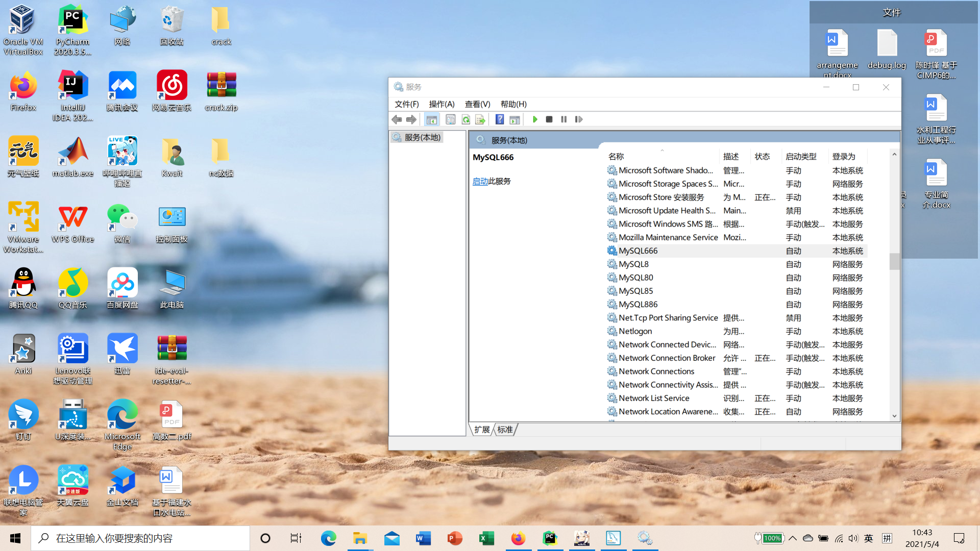
Task: Toggle the Show/Hide Console Tree button
Action: 431,119
